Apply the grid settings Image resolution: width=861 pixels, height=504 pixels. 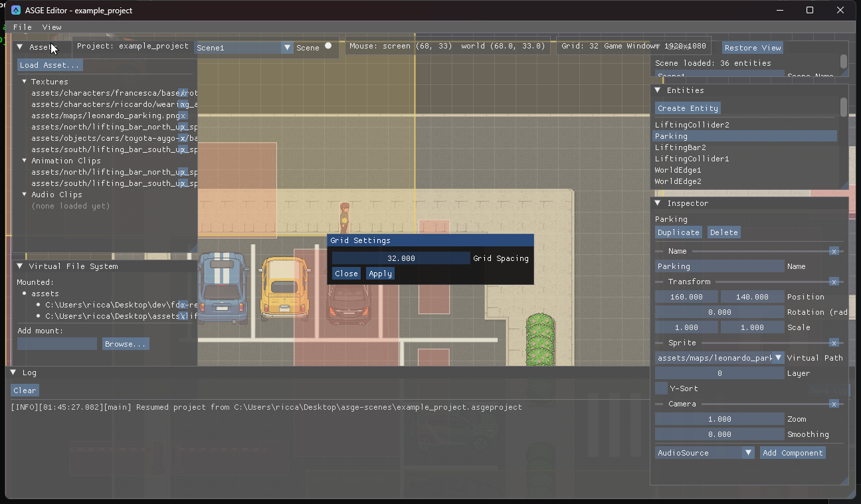click(x=380, y=274)
